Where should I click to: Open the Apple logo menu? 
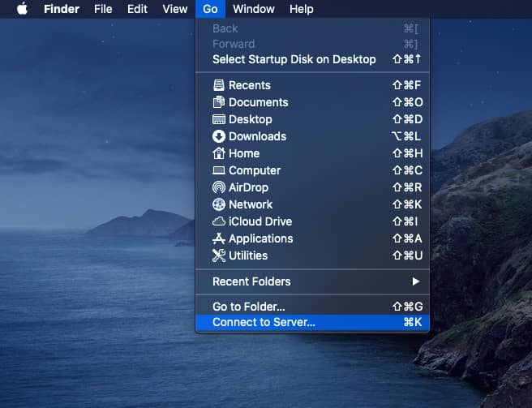[x=23, y=9]
